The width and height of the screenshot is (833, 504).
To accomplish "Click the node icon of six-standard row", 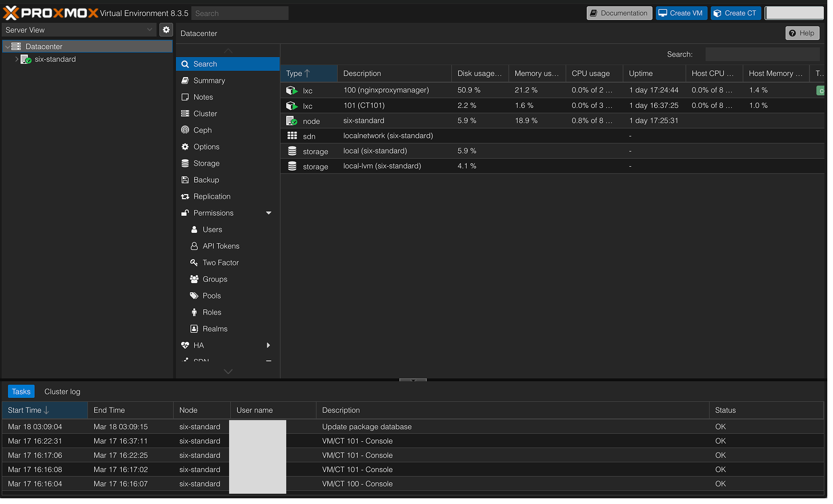I will point(292,121).
